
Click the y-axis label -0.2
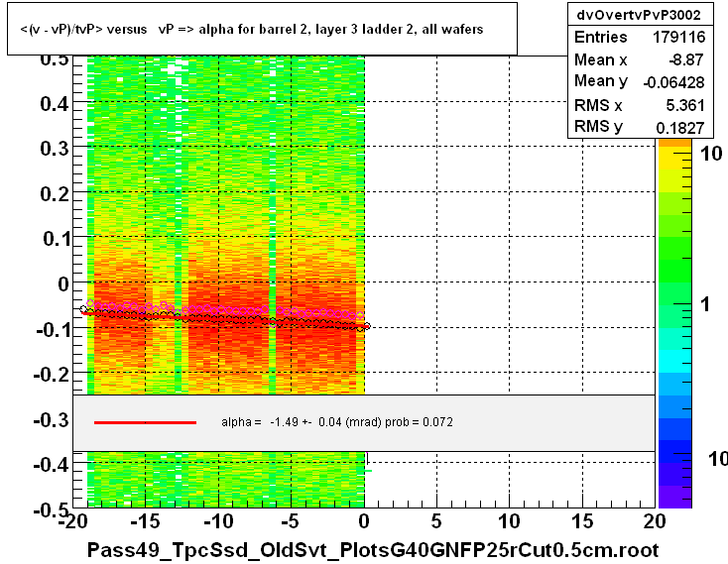[52, 375]
